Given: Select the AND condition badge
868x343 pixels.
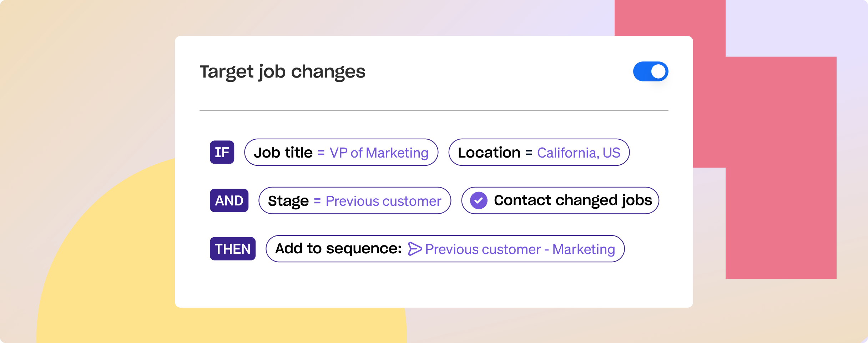Looking at the screenshot, I should pyautogui.click(x=229, y=200).
